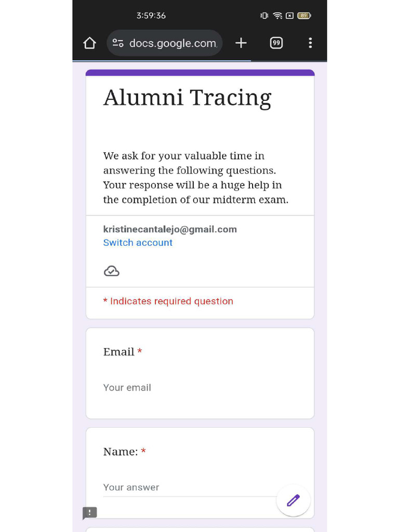Click the kristinecantalejo@gmail.com account text
The image size is (399, 532).
pyautogui.click(x=170, y=229)
